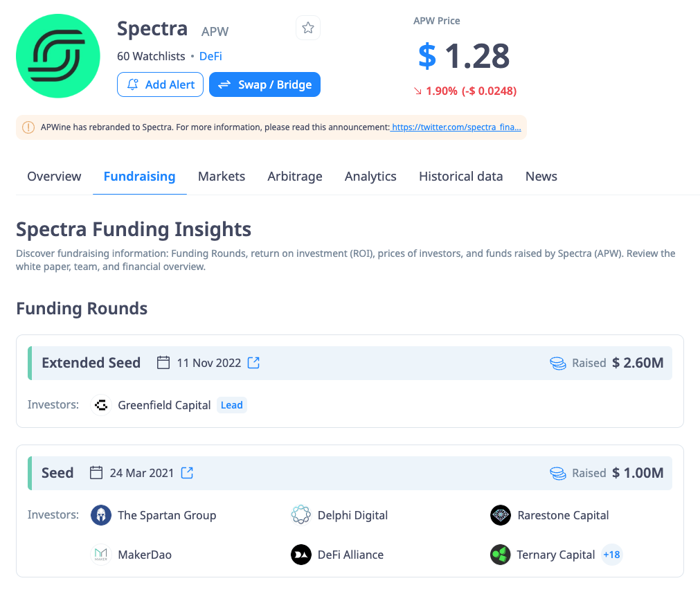Click Greenfield Capital investor logo
The height and width of the screenshot is (592, 700).
coord(102,405)
